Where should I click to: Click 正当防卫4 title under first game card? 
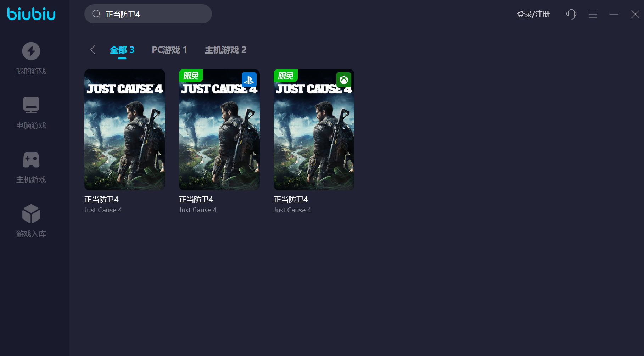[101, 200]
